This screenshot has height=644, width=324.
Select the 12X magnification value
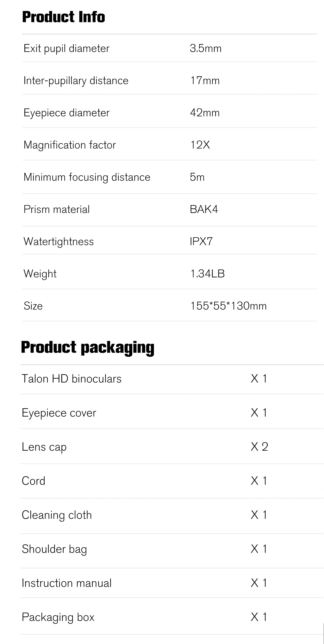pyautogui.click(x=200, y=145)
